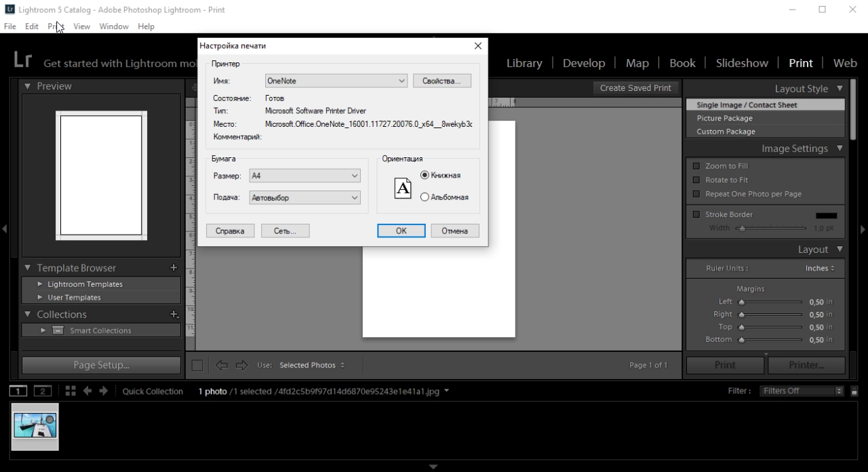Open paper source Автовыбор dropdown
Viewport: 868px width, 472px height.
pos(304,198)
